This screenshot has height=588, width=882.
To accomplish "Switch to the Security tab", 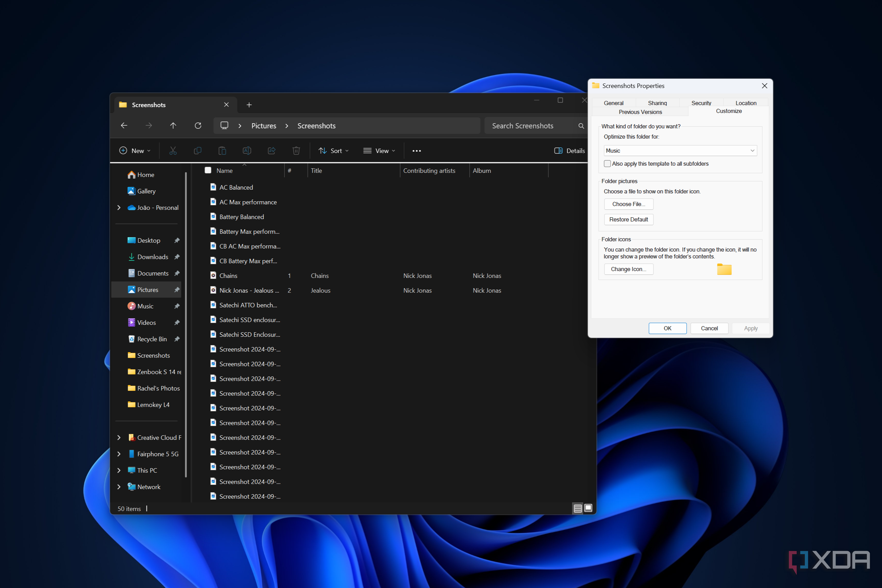I will tap(701, 103).
